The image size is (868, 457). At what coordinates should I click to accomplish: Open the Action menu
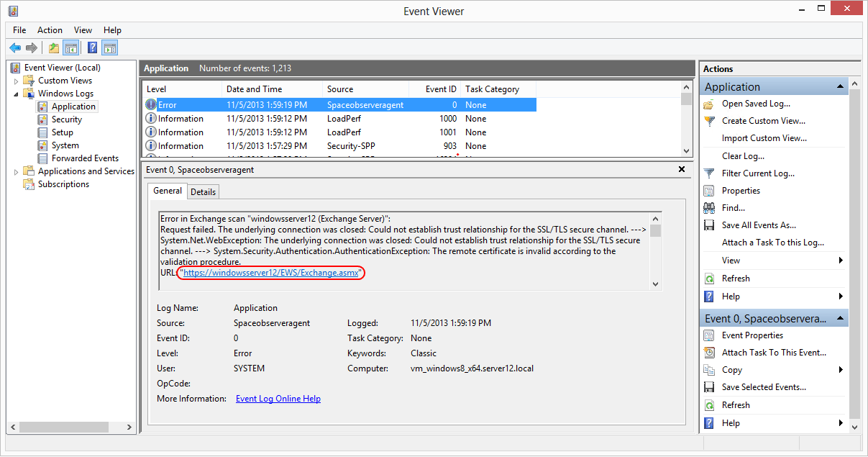pyautogui.click(x=50, y=30)
